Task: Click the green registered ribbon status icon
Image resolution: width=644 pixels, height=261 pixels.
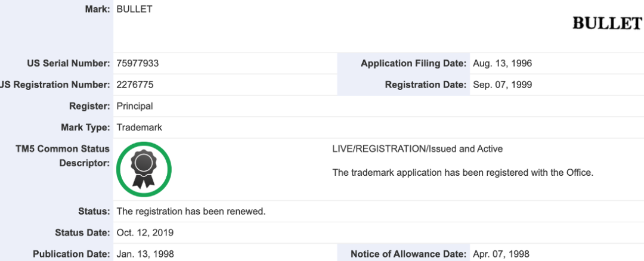Action: (x=144, y=169)
